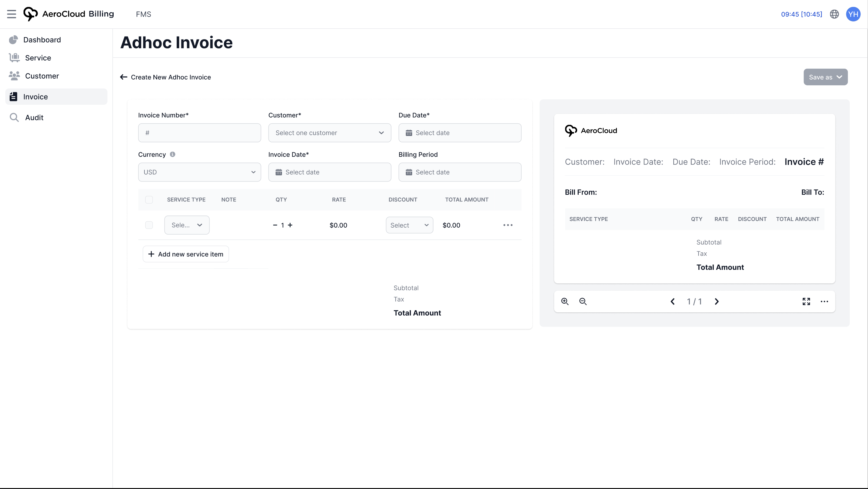Open the Save as button
868x489 pixels.
(x=825, y=77)
